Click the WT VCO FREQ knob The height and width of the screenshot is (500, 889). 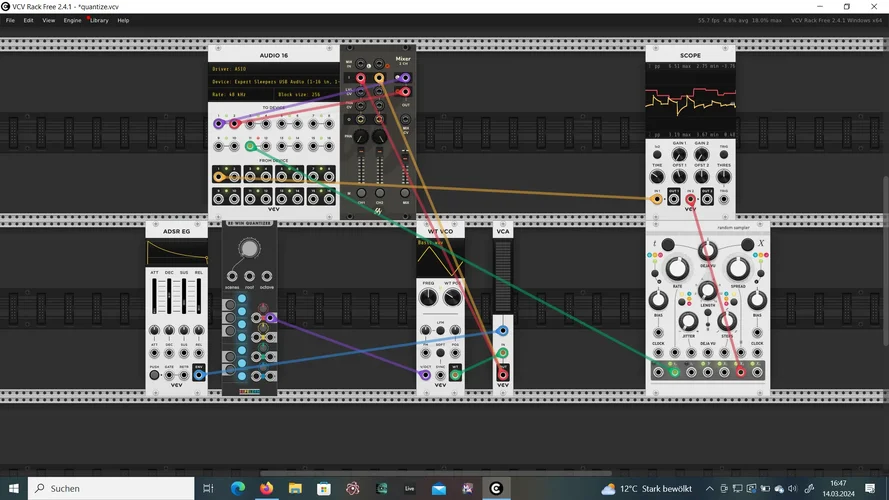click(x=429, y=297)
